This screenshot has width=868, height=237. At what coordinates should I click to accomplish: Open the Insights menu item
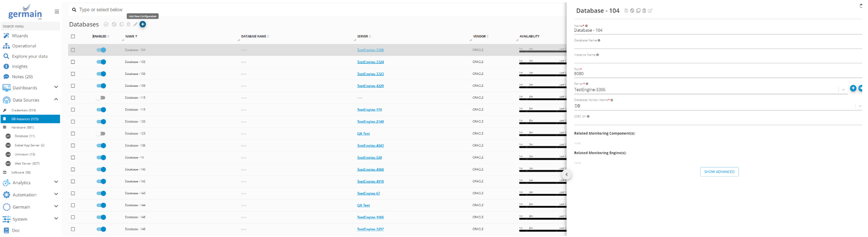(x=20, y=67)
